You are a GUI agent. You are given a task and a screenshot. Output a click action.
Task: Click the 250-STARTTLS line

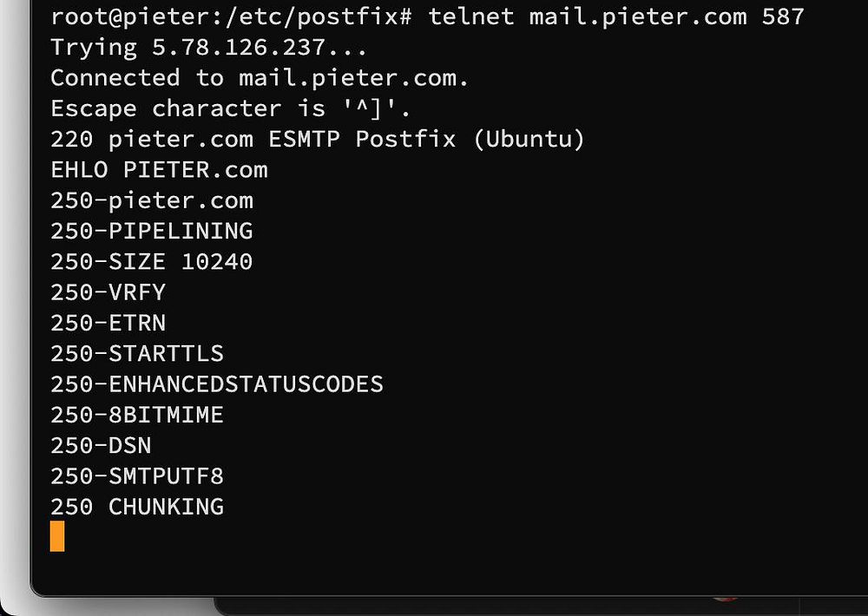[x=137, y=354]
